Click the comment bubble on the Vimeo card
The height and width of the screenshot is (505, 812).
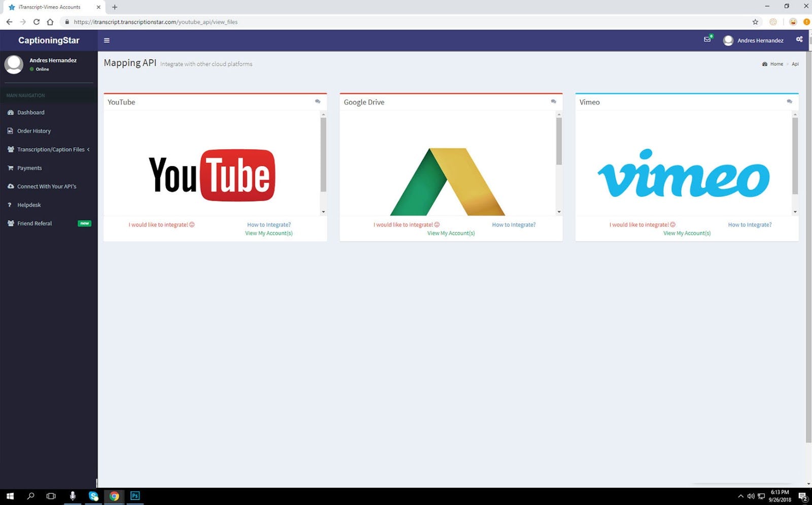pyautogui.click(x=790, y=102)
